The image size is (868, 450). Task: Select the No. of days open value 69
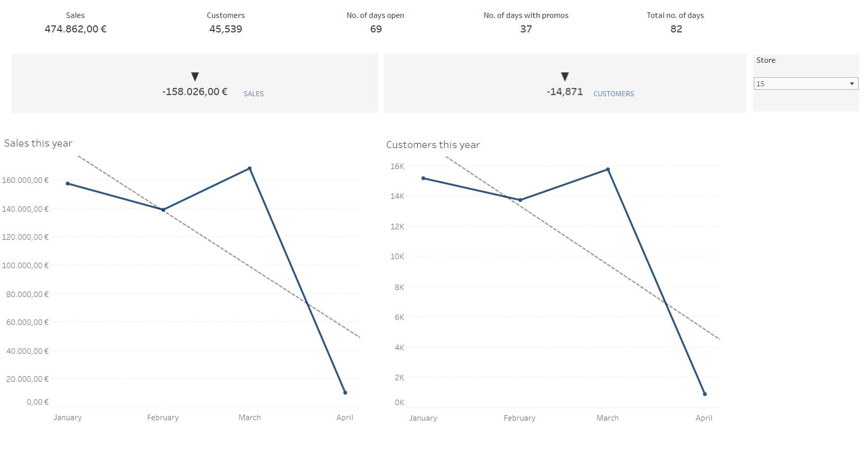[376, 29]
